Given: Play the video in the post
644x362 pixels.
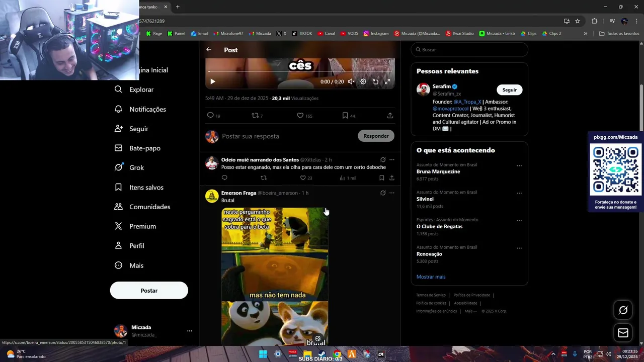Looking at the screenshot, I should (x=213, y=81).
